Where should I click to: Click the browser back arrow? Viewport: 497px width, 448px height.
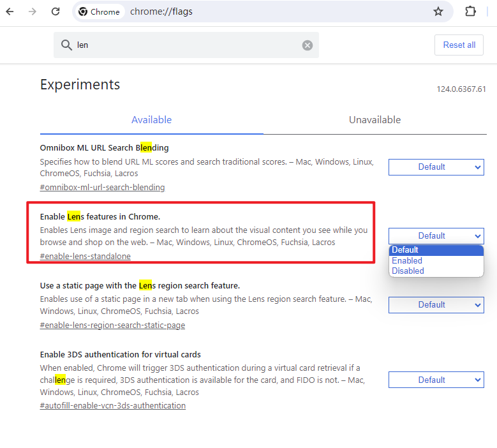coord(10,11)
